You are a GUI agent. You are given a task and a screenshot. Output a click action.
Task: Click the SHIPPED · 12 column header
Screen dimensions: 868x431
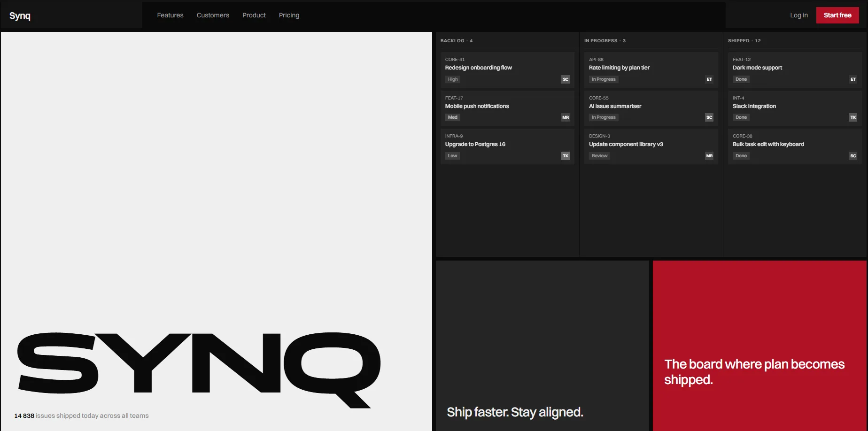coord(744,41)
